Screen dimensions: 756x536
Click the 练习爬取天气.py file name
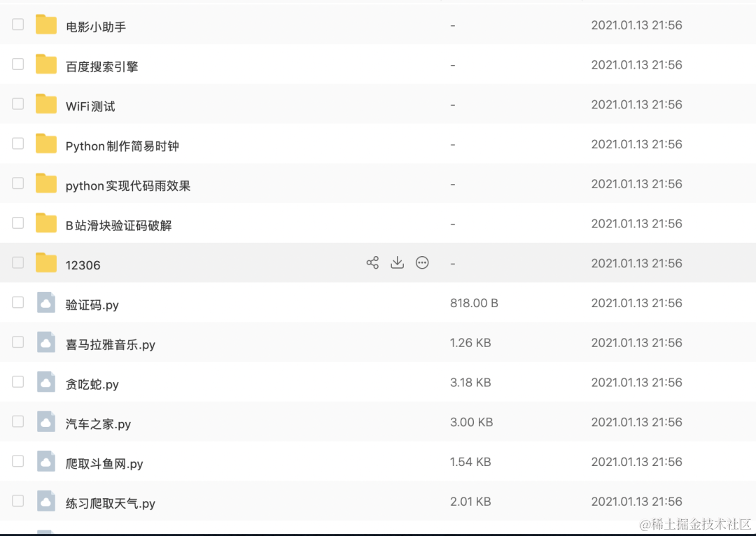pos(111,503)
